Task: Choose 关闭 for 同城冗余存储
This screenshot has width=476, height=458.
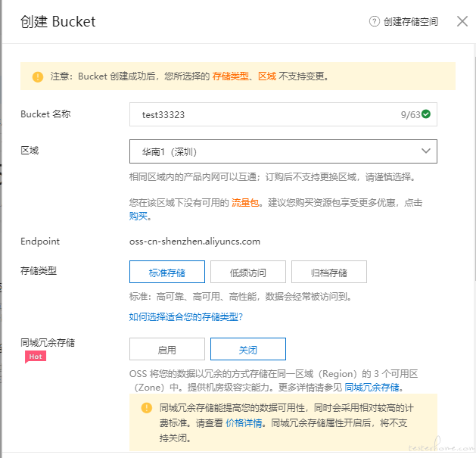Action: tap(248, 349)
